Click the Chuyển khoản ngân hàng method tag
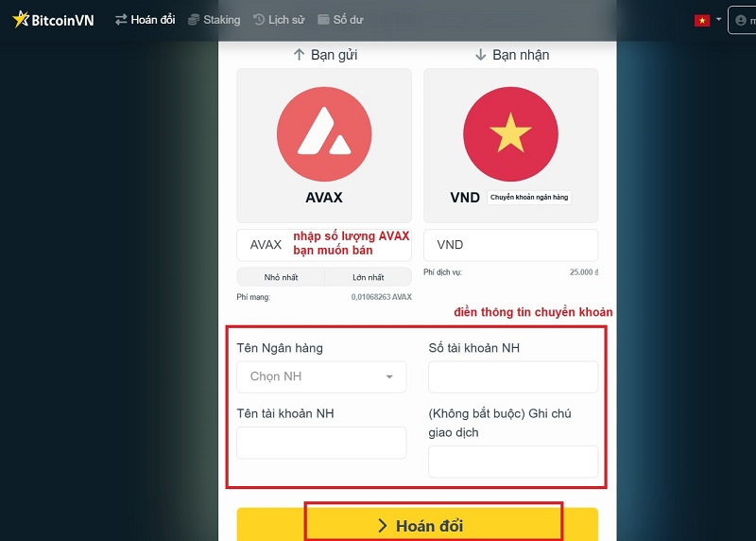The height and width of the screenshot is (541, 756). click(x=529, y=198)
